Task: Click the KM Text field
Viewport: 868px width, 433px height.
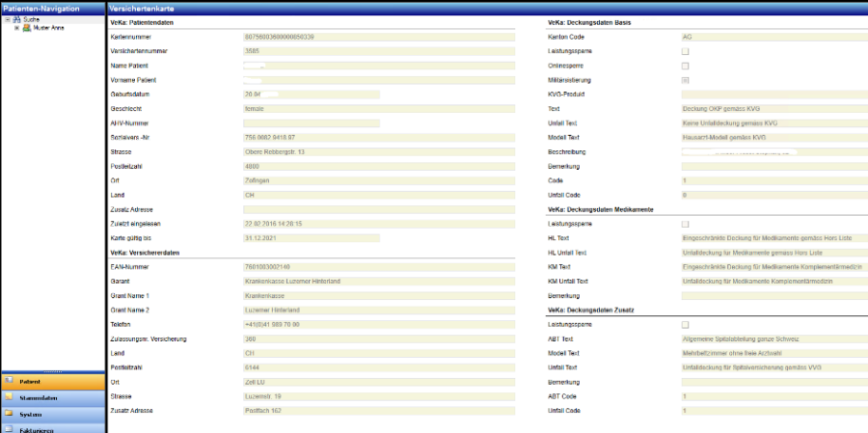Action: (774, 267)
